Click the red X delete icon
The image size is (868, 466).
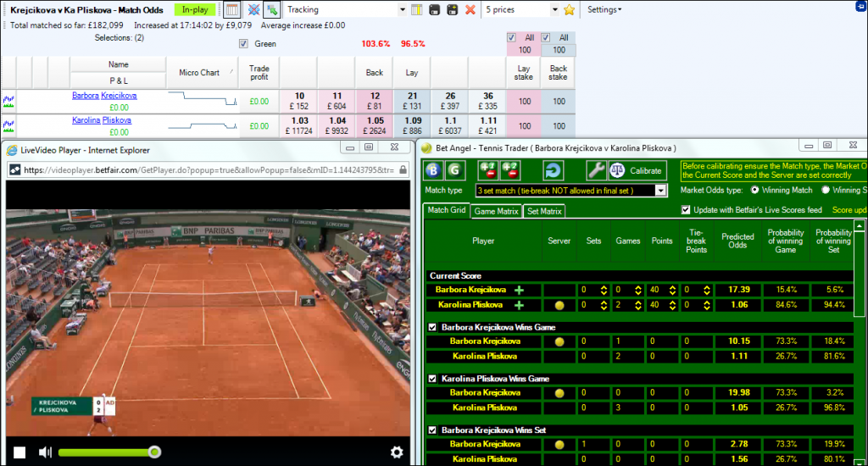tap(470, 9)
